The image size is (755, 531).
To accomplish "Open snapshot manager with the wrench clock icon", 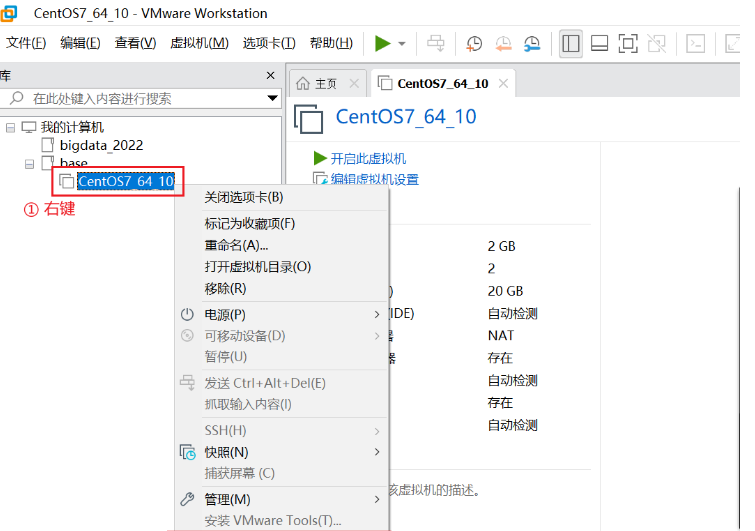I will (x=532, y=43).
